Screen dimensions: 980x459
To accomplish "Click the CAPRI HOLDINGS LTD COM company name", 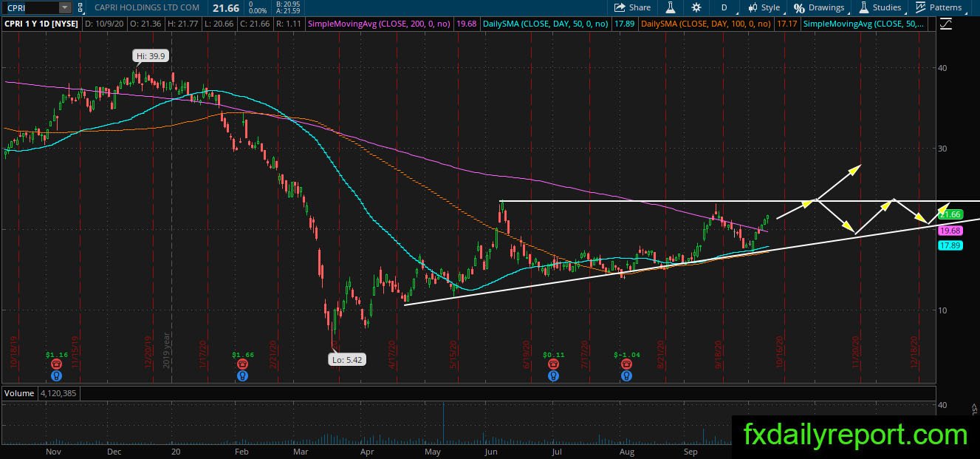I will 147,7.
